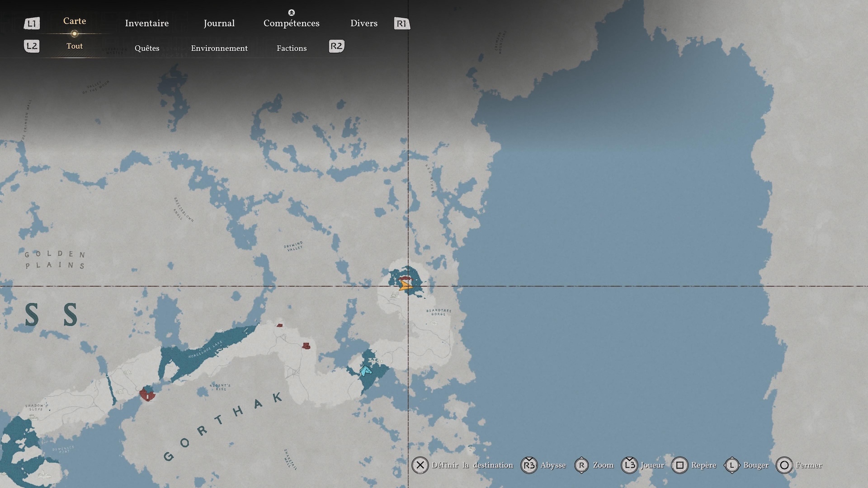Screen dimensions: 868x488
Task: Click the L3 Joueur button icon
Action: (x=629, y=465)
